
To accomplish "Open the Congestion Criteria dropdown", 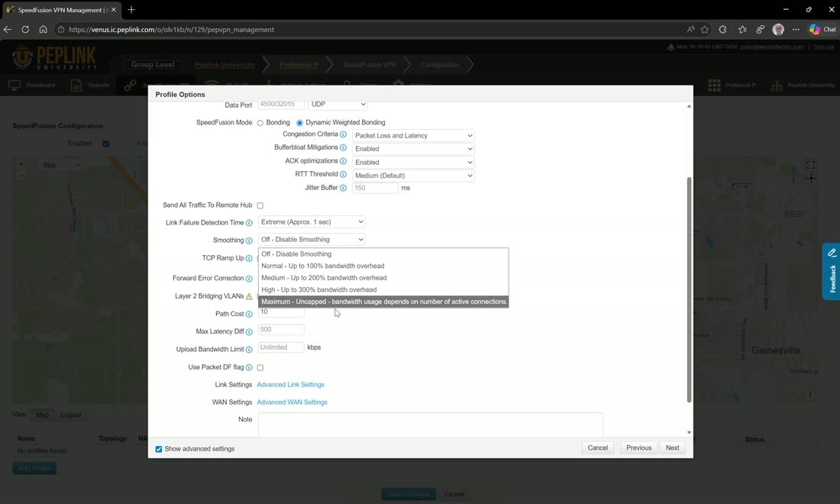I will (x=413, y=135).
